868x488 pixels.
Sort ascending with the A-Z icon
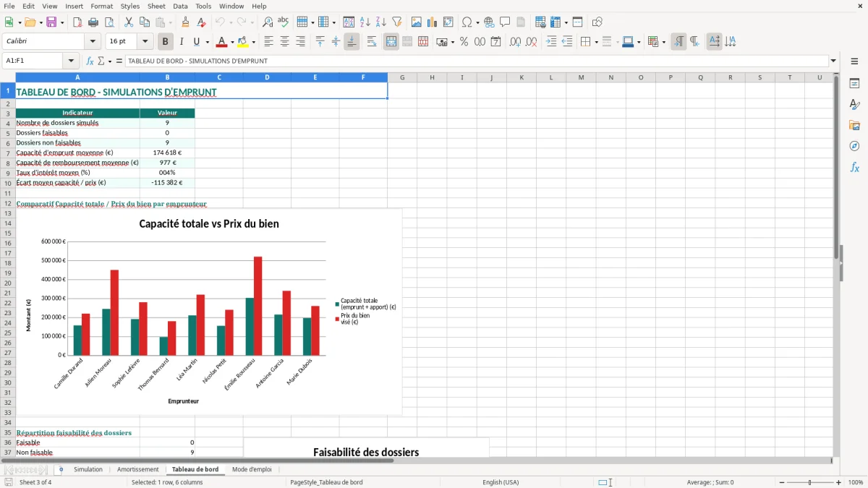point(365,22)
